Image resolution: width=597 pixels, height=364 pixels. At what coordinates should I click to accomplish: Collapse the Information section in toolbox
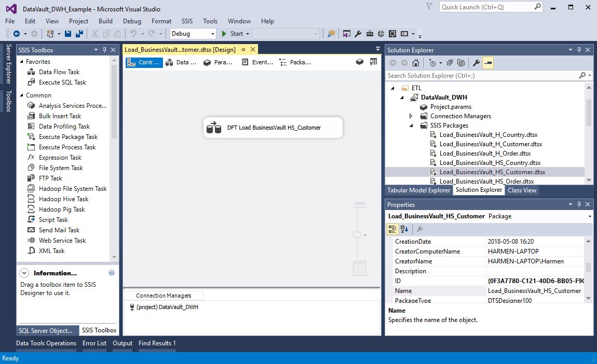click(24, 273)
